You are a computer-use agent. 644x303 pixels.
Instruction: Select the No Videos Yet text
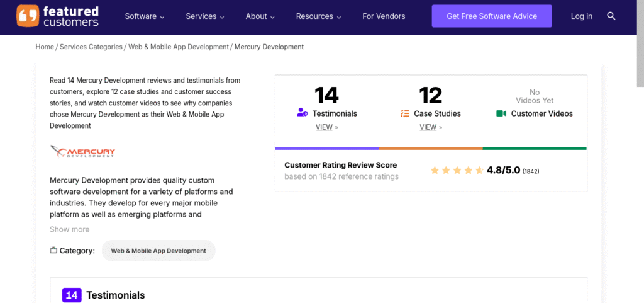535,96
